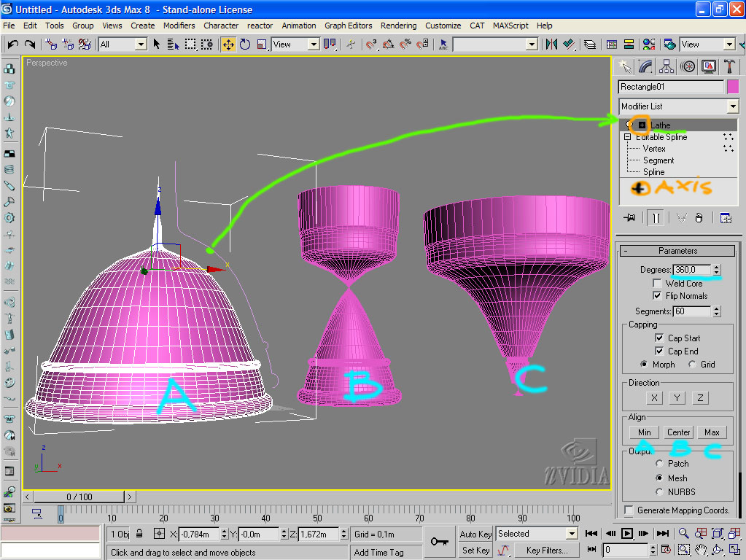Click the pink object color swatch
This screenshot has width=746, height=560.
point(733,87)
